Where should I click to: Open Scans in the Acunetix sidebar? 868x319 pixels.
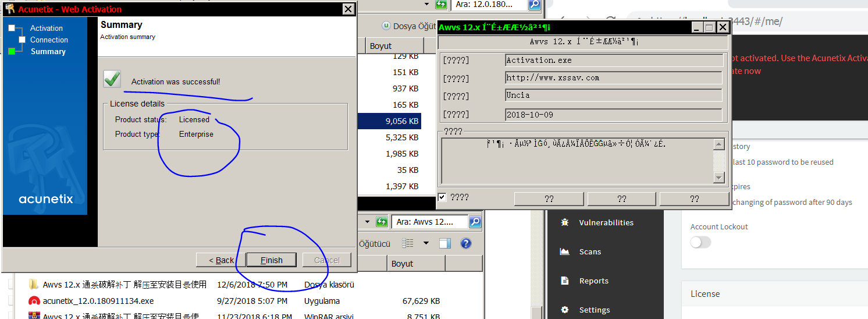pos(590,251)
